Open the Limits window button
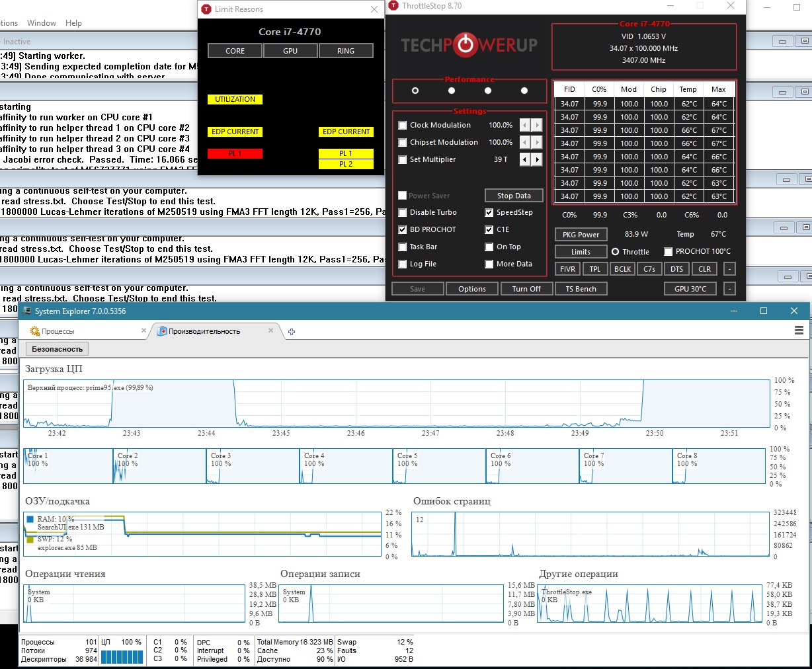Viewport: 812px width, 669px height. 581,252
